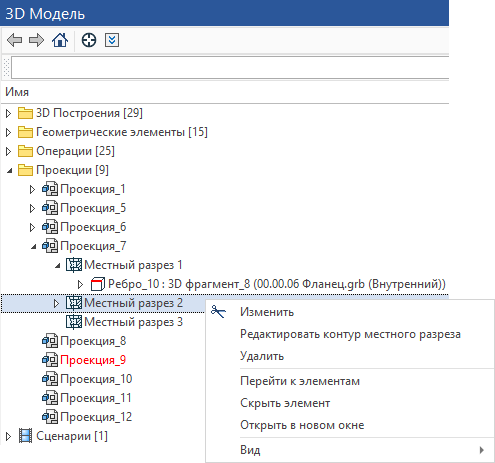Choose Редактировать контур местного разреза
The width and height of the screenshot is (495, 463).
click(350, 334)
